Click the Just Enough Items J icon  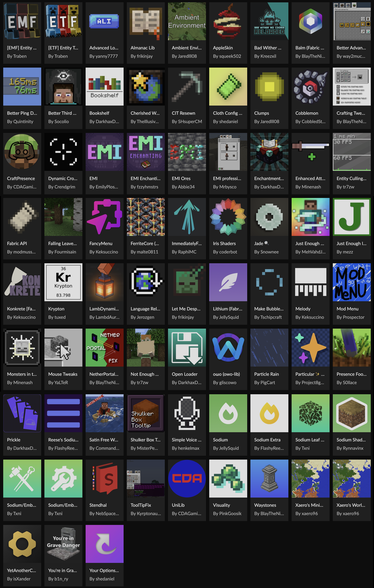351,217
